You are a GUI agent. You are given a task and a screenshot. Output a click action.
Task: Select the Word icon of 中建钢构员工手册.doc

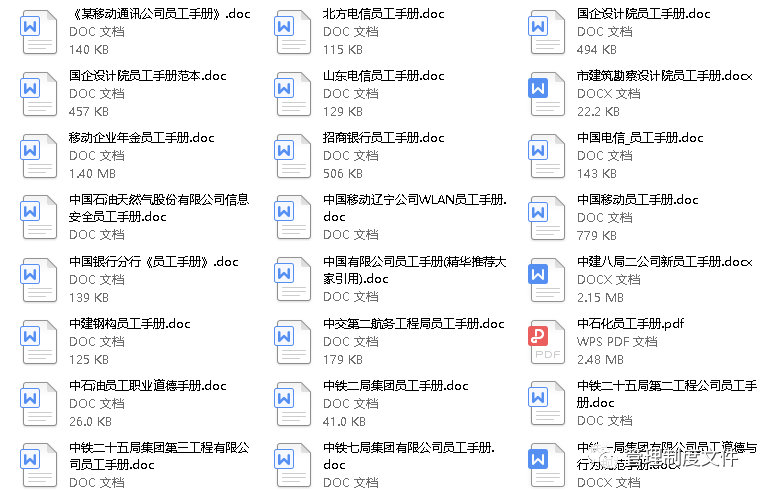tap(39, 342)
